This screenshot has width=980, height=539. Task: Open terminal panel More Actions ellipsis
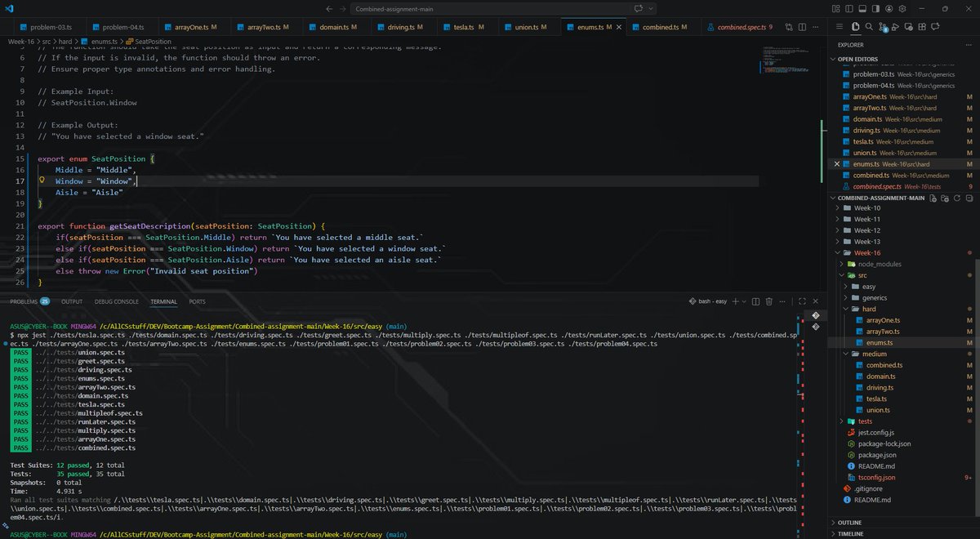(782, 301)
